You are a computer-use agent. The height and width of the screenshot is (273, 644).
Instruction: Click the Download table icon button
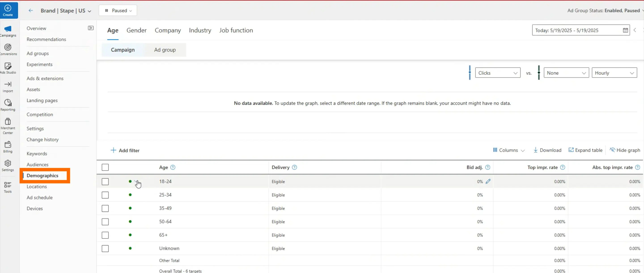point(547,150)
